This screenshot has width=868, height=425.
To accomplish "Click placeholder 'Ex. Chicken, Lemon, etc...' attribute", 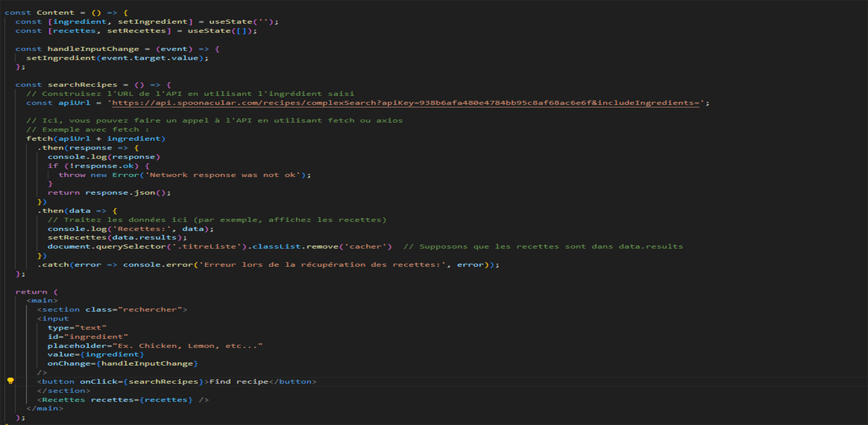I will [x=155, y=346].
